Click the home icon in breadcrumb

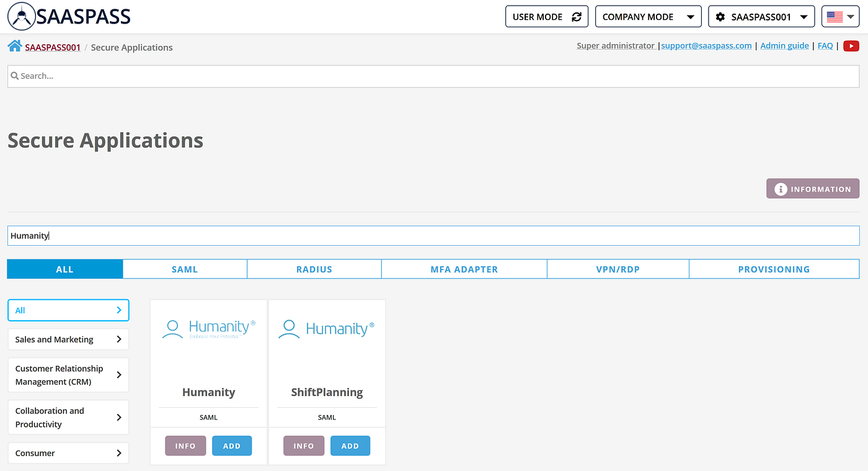pyautogui.click(x=14, y=46)
